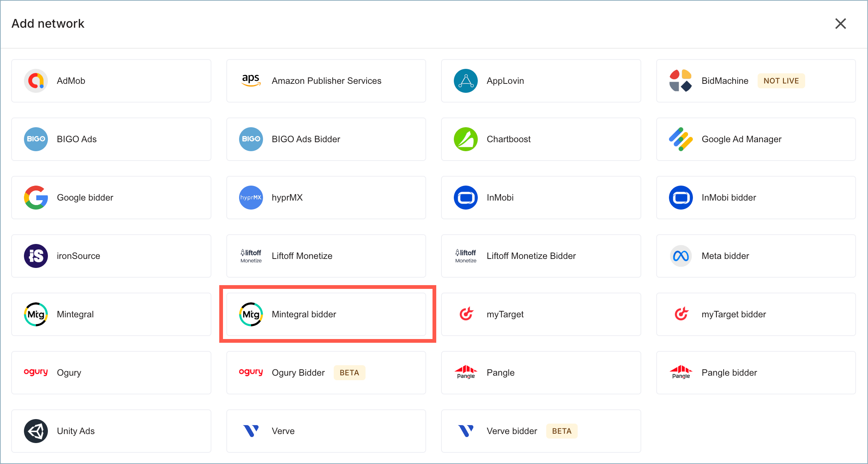Click the Mintegral Mtg logo
The height and width of the screenshot is (464, 868).
[36, 314]
